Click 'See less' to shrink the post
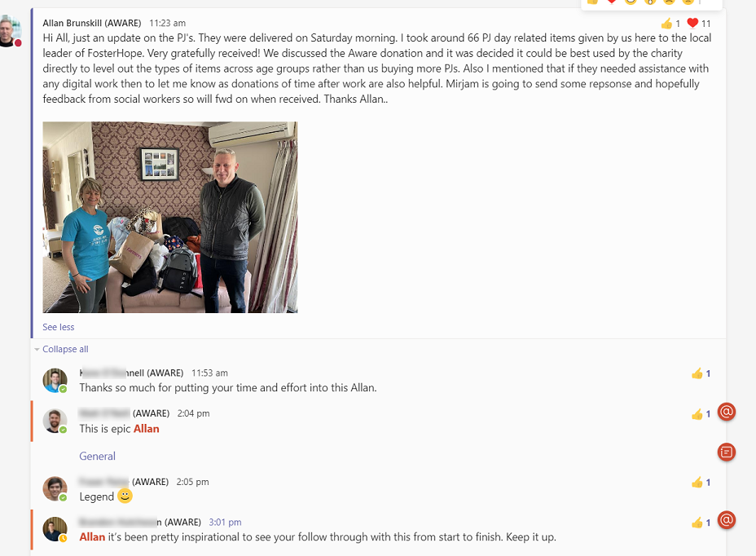Screen dimensions: 756x556 click(x=59, y=327)
